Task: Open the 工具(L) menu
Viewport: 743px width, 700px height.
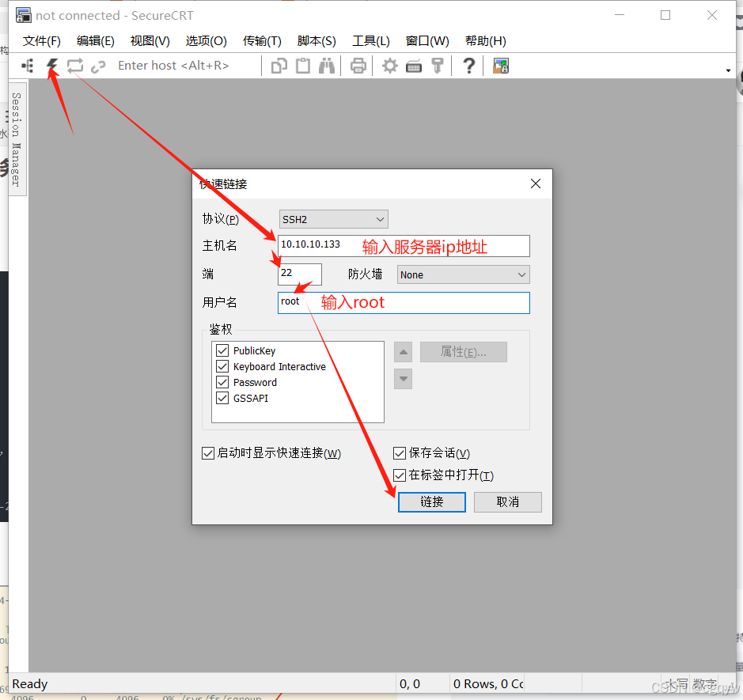Action: point(370,41)
